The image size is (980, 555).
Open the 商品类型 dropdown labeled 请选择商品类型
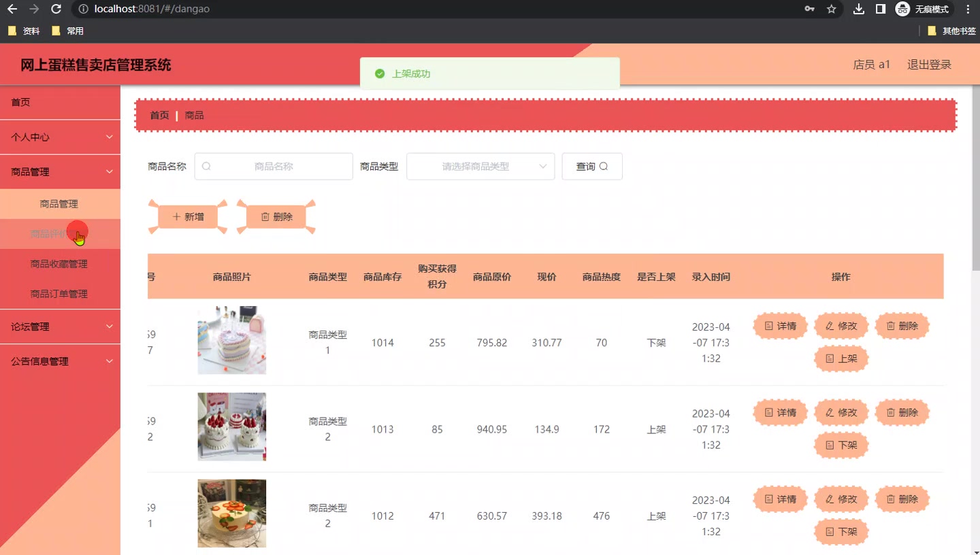click(x=480, y=166)
